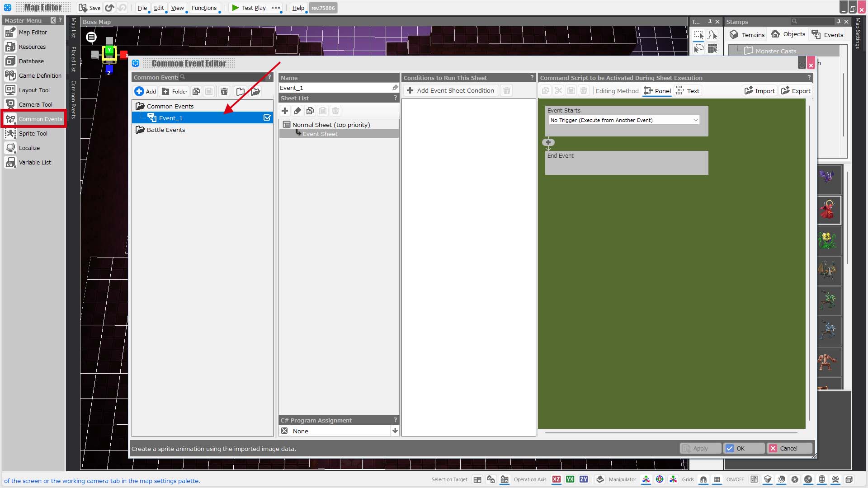Select ZY operation axis

coord(584,479)
